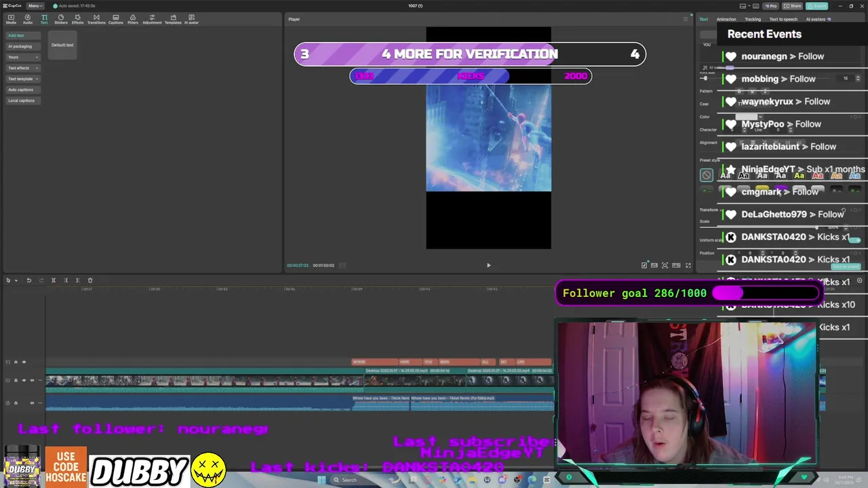868x488 pixels.
Task: Select the WHERE caption clip on timeline
Action: 375,362
